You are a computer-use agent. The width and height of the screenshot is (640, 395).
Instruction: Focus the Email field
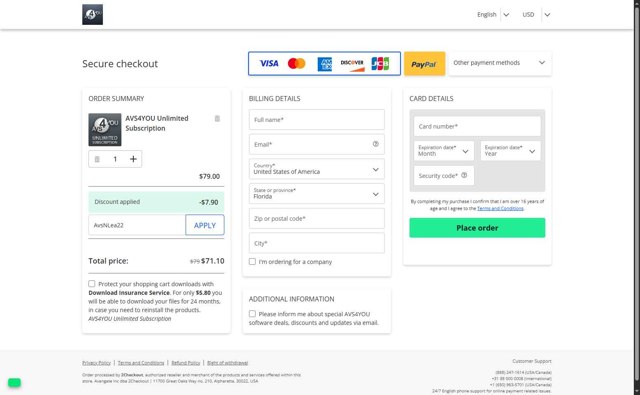317,144
